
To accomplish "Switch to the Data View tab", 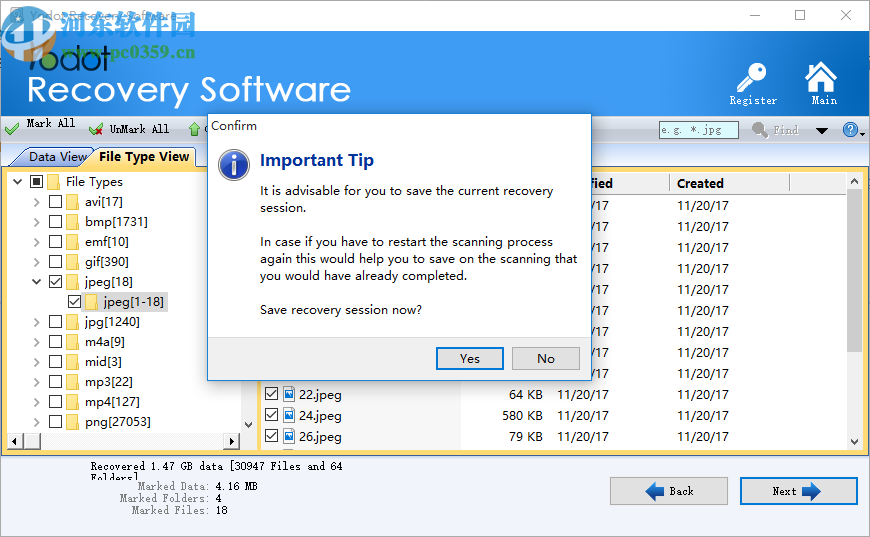I will point(56,157).
